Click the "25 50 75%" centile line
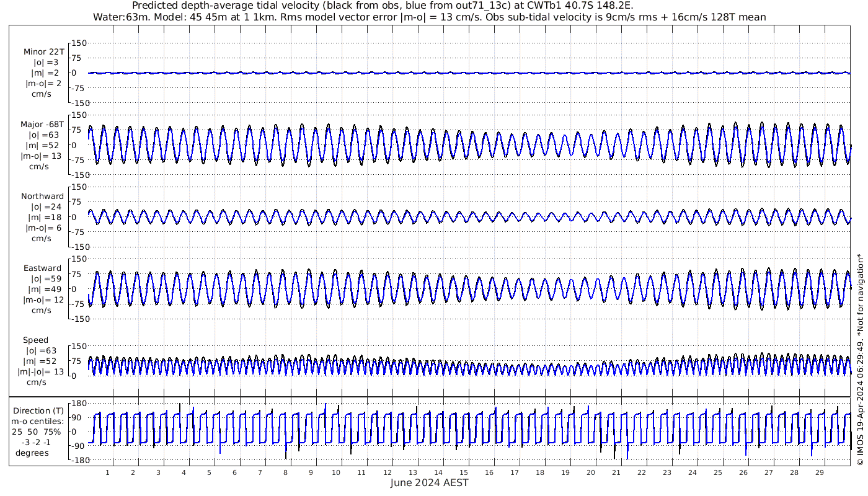This screenshot has width=868, height=496. point(37,432)
